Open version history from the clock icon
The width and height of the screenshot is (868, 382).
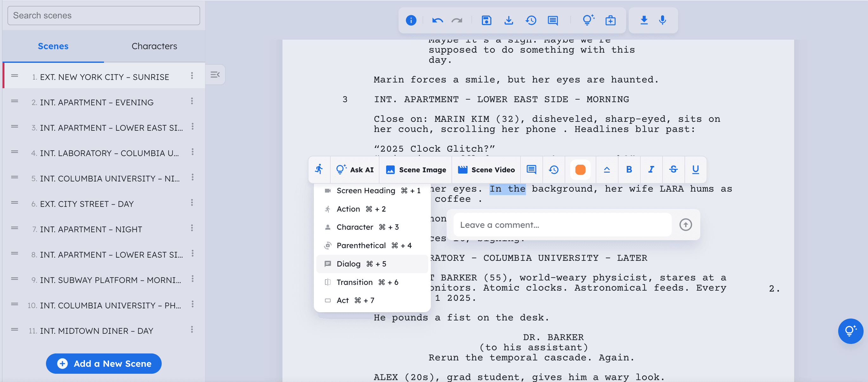point(531,20)
